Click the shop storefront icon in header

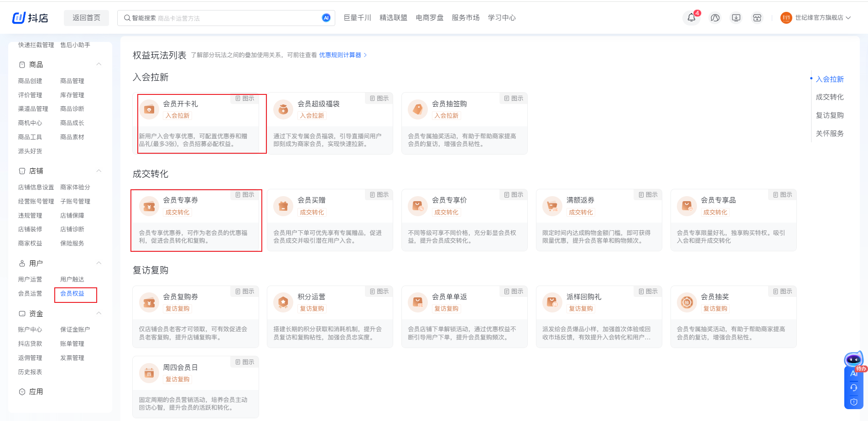click(x=757, y=18)
